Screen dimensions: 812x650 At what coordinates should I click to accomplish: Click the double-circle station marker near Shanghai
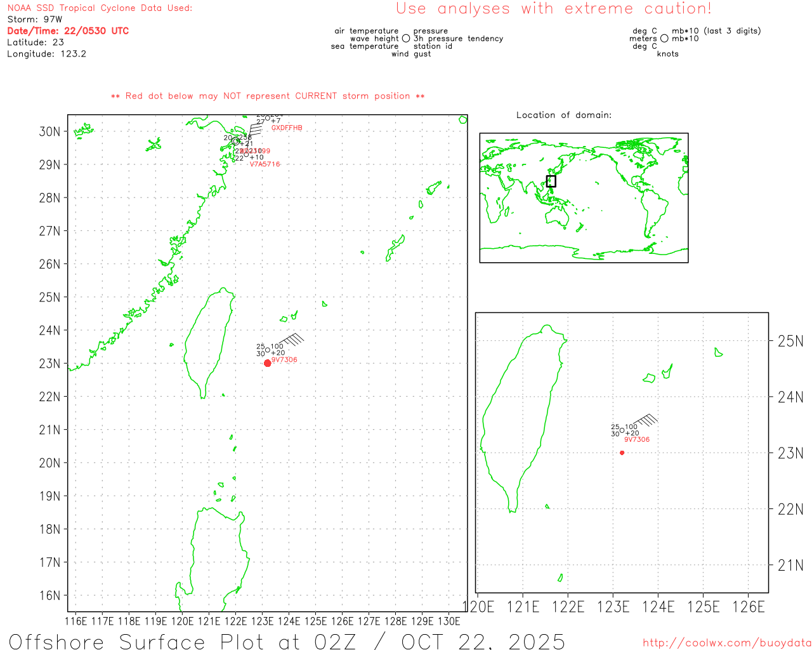(x=235, y=141)
